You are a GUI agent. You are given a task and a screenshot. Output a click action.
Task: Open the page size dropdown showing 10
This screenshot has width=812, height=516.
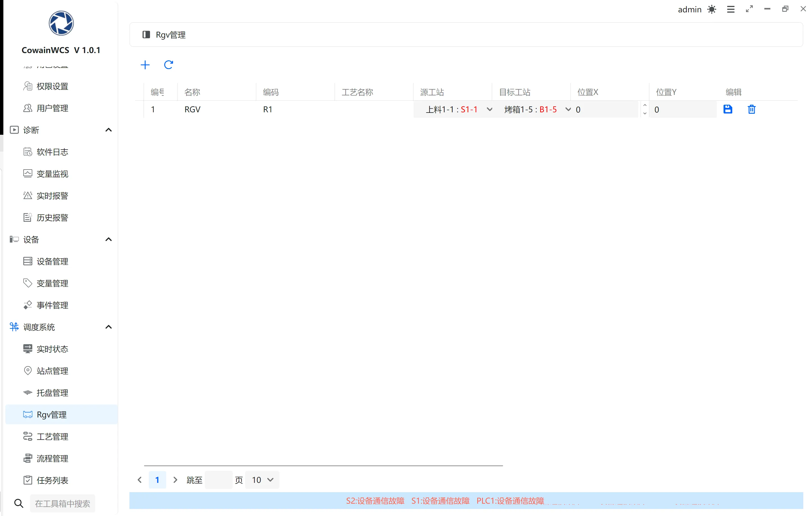point(262,480)
